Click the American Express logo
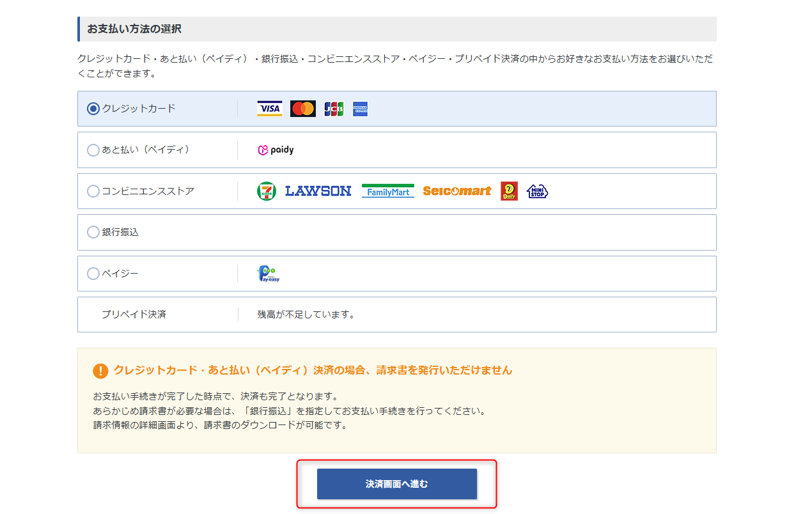The width and height of the screenshot is (812, 514). click(359, 108)
